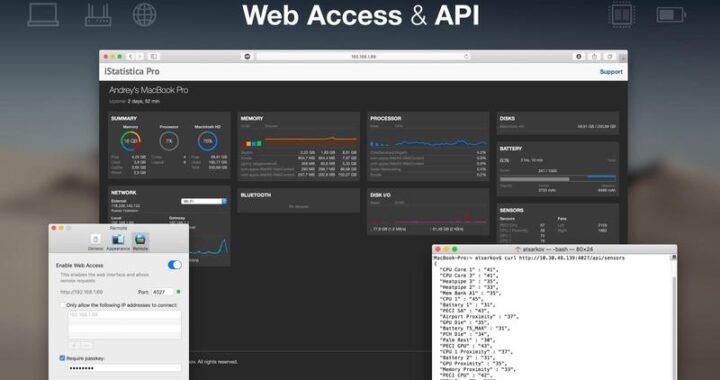Screen dimensions: 720x380
Task: Uncheck the Require passkey checkbox
Action: 62,358
